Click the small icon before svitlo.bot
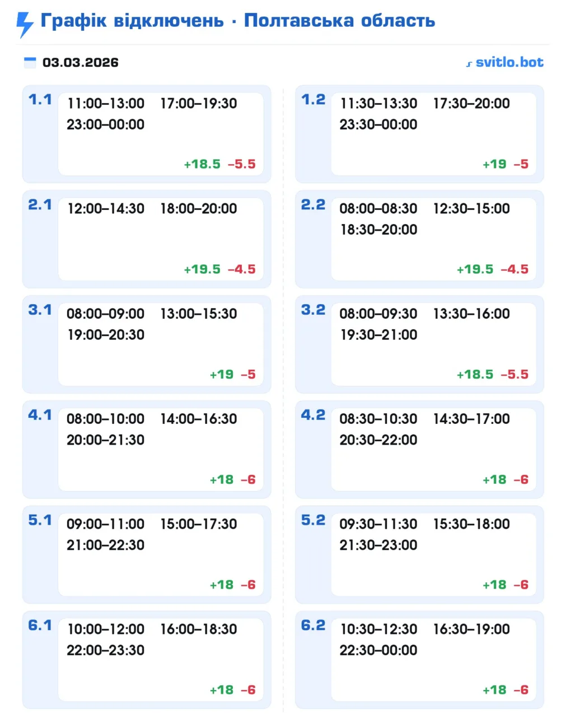 pos(469,64)
